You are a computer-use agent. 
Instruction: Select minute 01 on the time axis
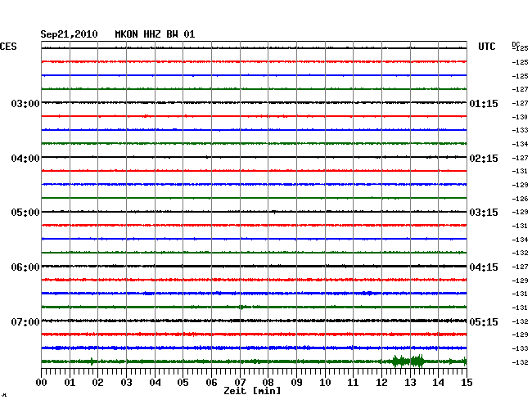coord(70,382)
